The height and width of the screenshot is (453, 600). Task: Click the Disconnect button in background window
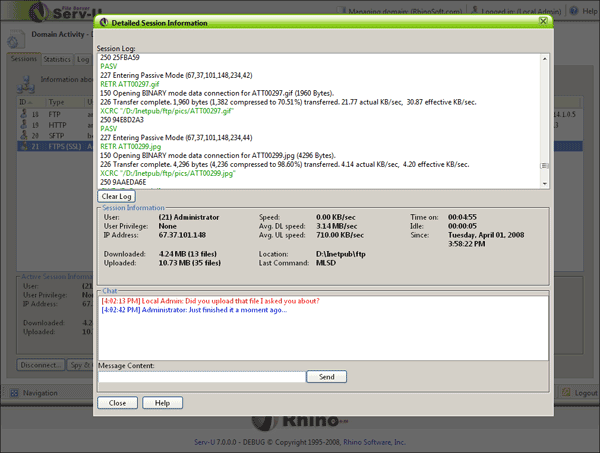click(x=41, y=365)
